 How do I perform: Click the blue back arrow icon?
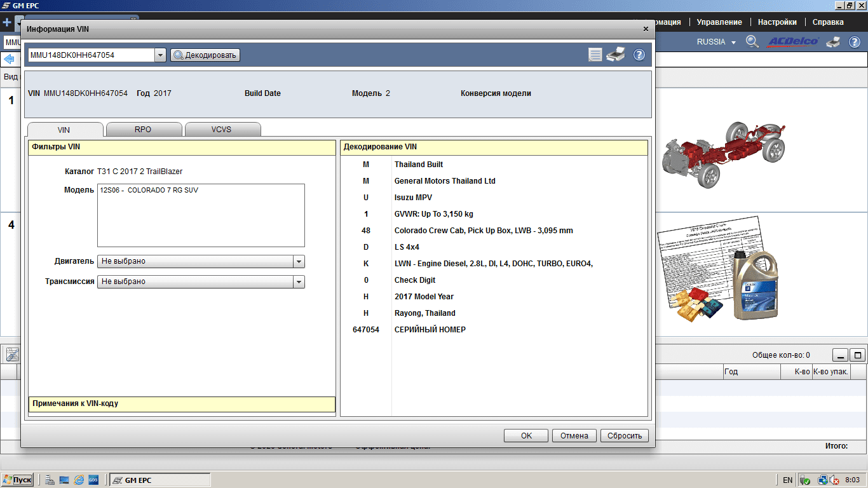click(x=10, y=59)
